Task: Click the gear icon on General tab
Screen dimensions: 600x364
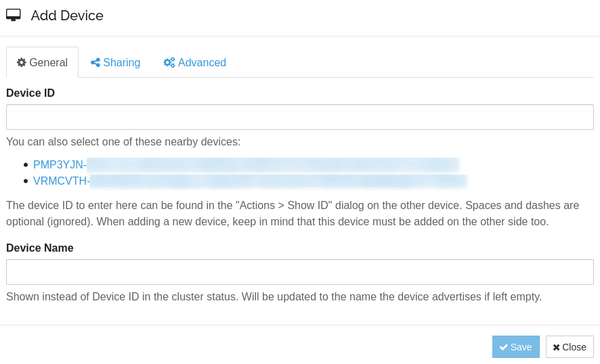Action: click(x=22, y=62)
